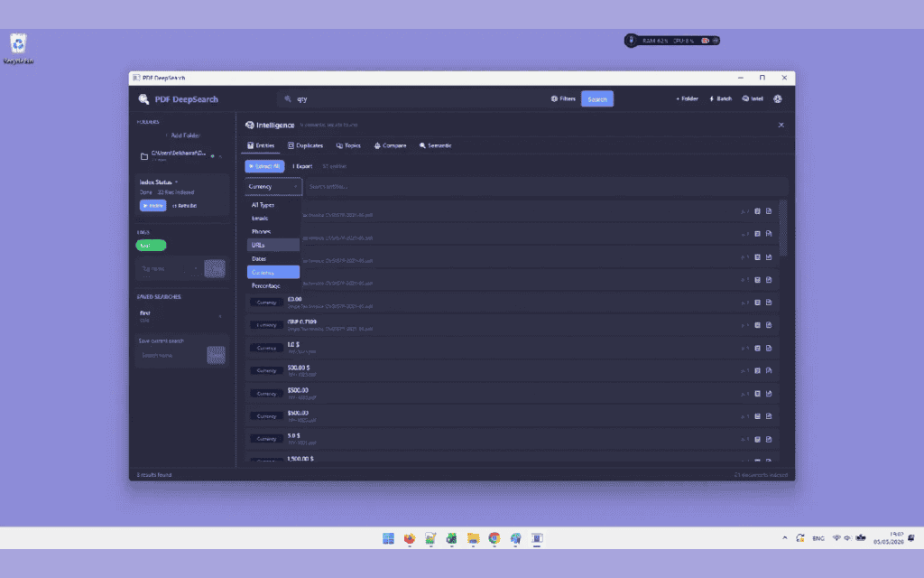Screen dimensions: 924x578
Task: Click the magnifier icon in search bar
Action: point(288,99)
